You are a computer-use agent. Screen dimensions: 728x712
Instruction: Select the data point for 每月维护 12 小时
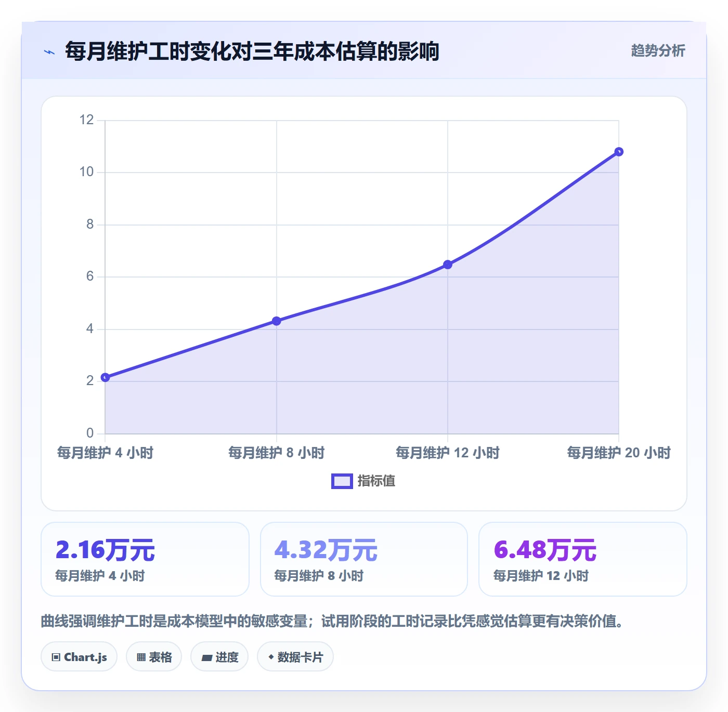[x=448, y=265]
